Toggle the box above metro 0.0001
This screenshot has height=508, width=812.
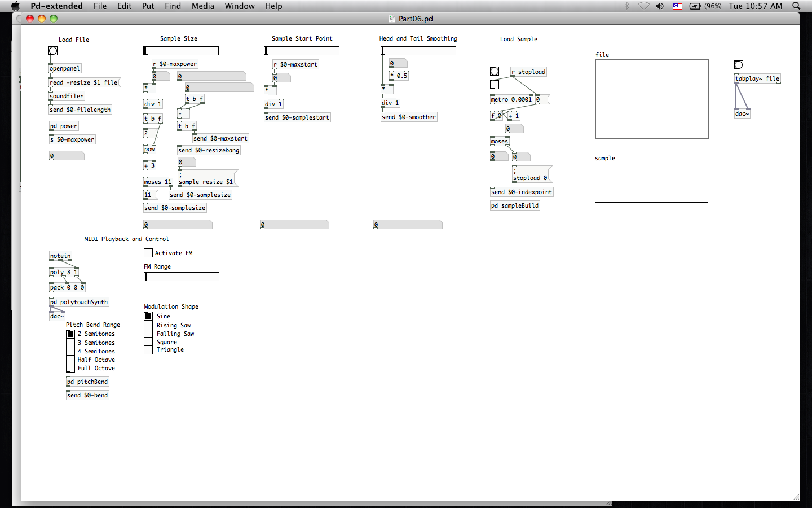(495, 85)
